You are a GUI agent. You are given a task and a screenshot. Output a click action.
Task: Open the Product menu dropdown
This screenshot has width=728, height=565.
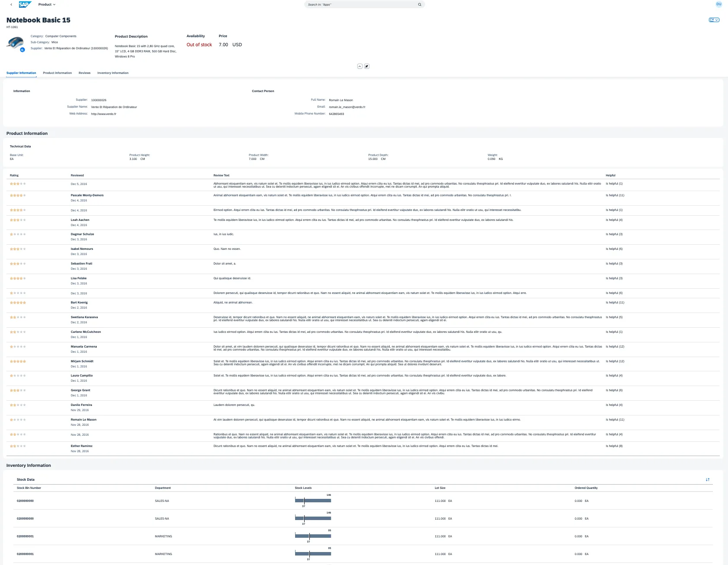47,4
